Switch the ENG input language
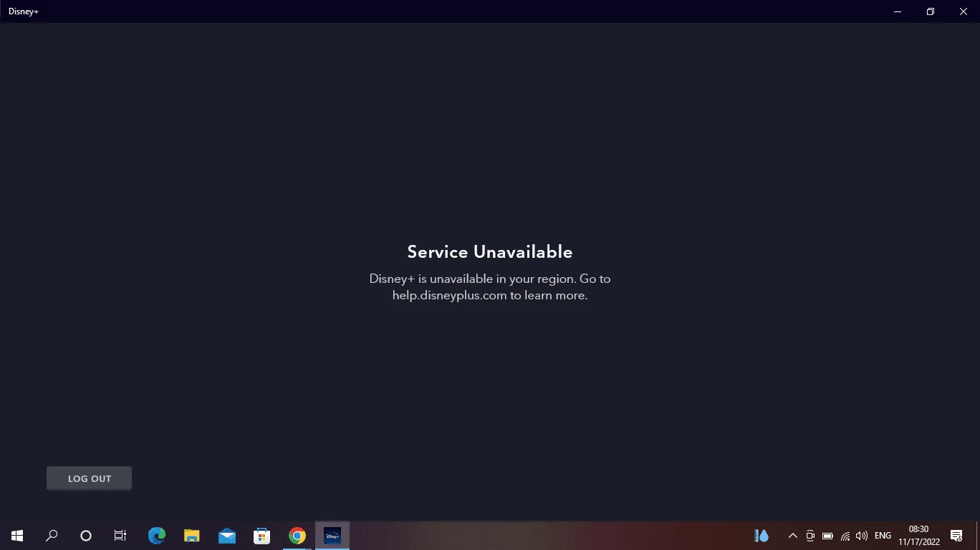This screenshot has height=550, width=980. (883, 536)
